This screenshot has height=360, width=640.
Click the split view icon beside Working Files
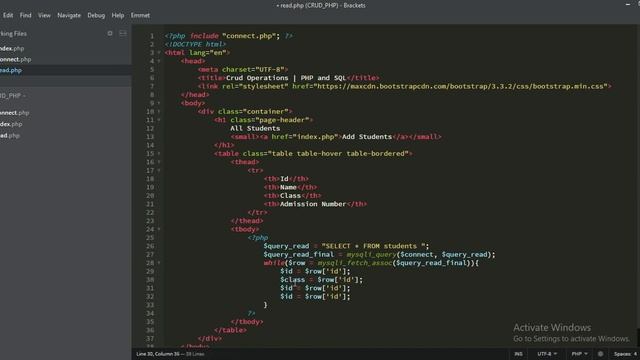coord(123,33)
